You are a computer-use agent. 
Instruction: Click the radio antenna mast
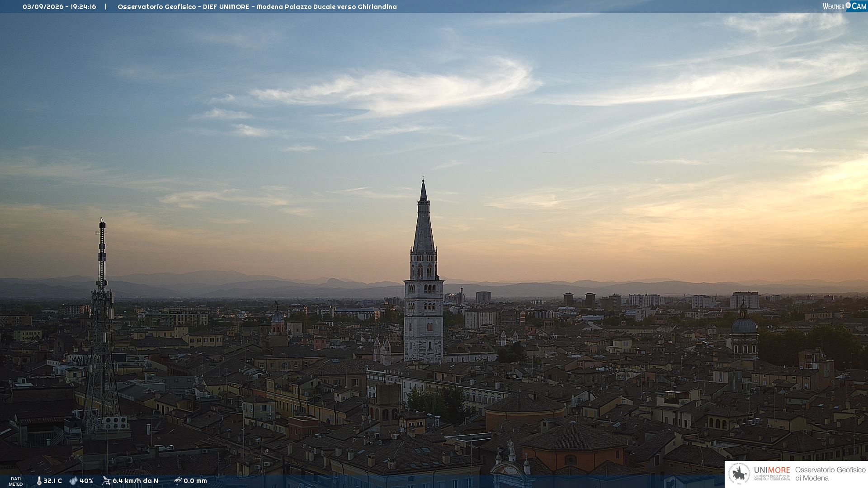click(x=102, y=325)
